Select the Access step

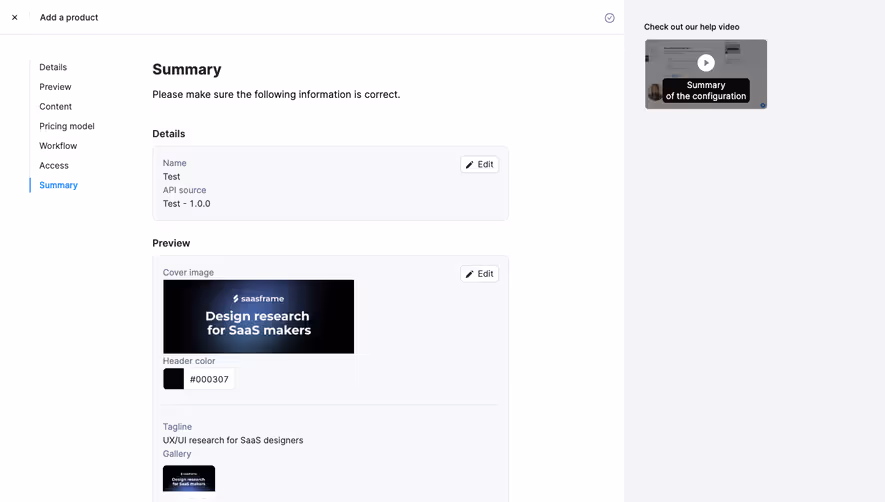(54, 165)
